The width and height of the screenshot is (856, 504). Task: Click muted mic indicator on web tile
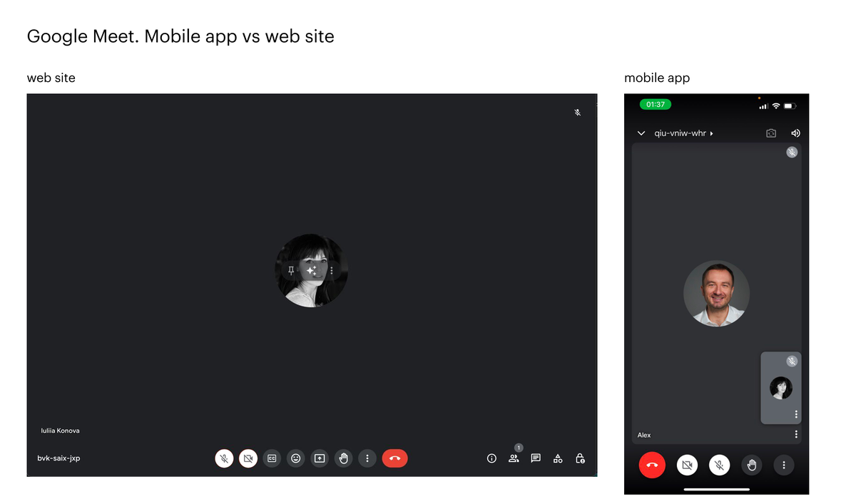578,113
